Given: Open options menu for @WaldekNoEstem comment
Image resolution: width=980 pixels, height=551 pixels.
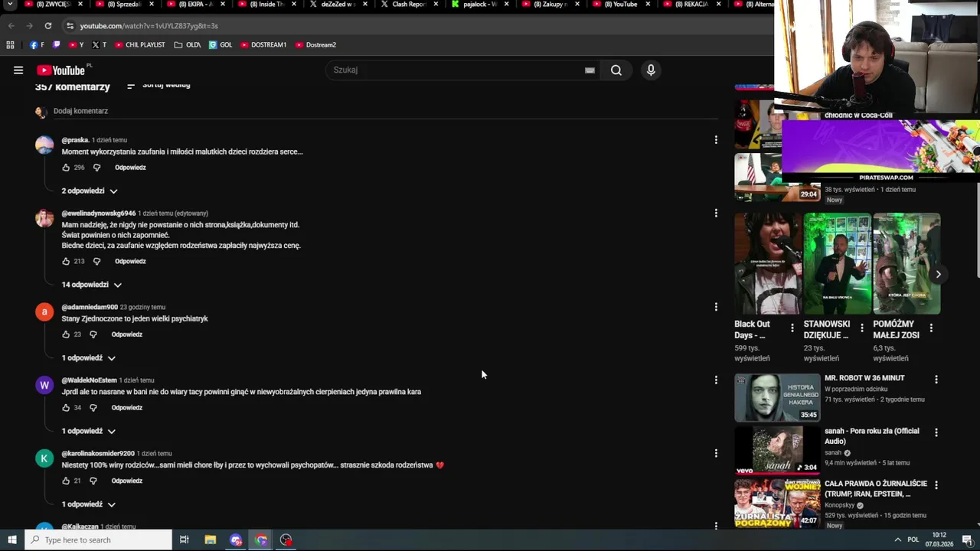Looking at the screenshot, I should pos(716,380).
